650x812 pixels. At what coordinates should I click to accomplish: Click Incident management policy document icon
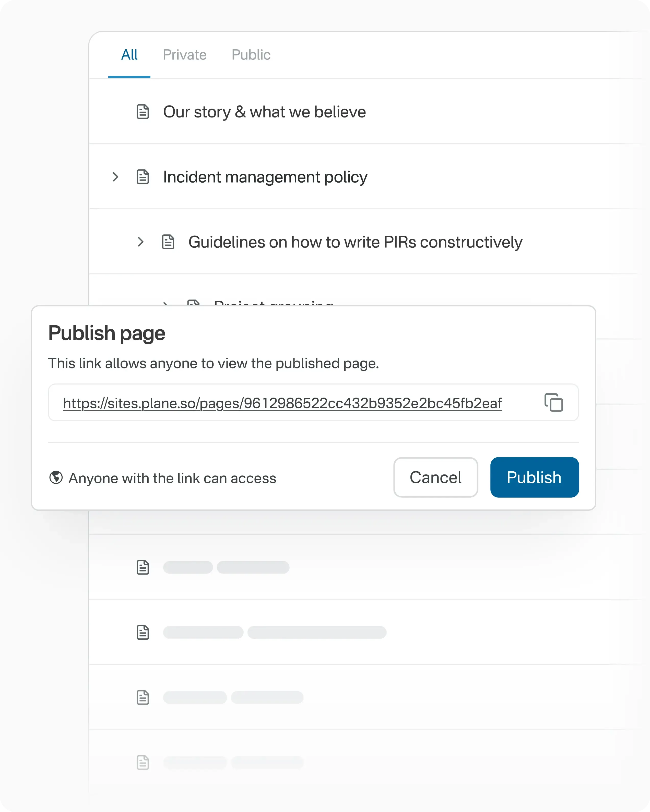[143, 177]
